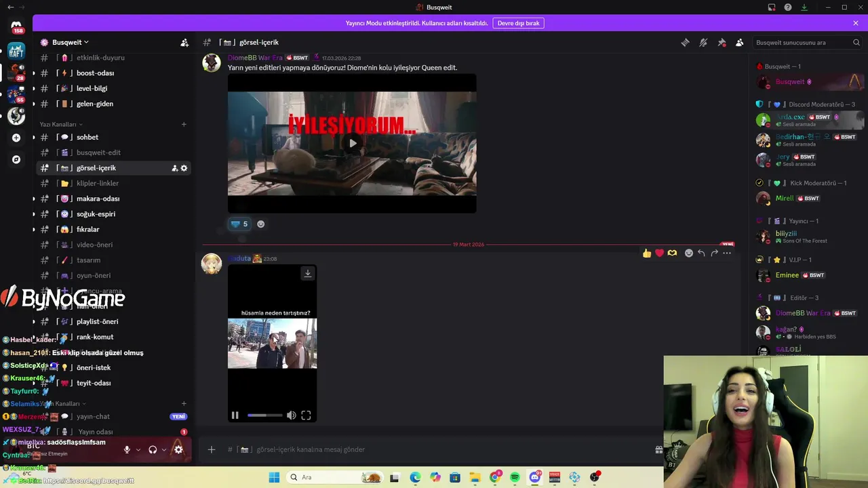Collapse Yazı Kanalları category
Screen dimensions: 868x488
pos(60,125)
